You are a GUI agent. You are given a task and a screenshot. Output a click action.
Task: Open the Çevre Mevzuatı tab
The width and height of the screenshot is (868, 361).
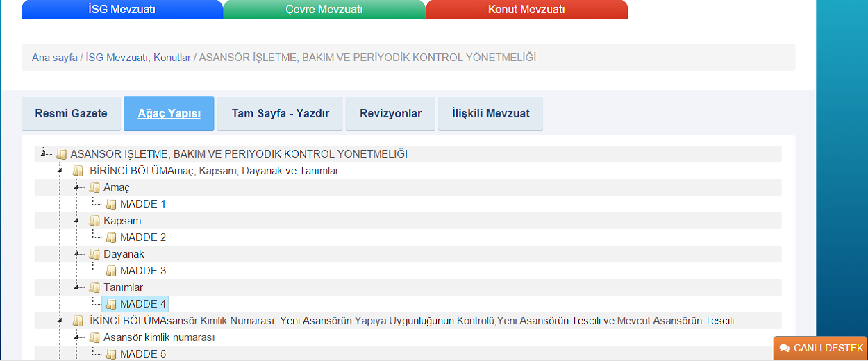(x=324, y=10)
